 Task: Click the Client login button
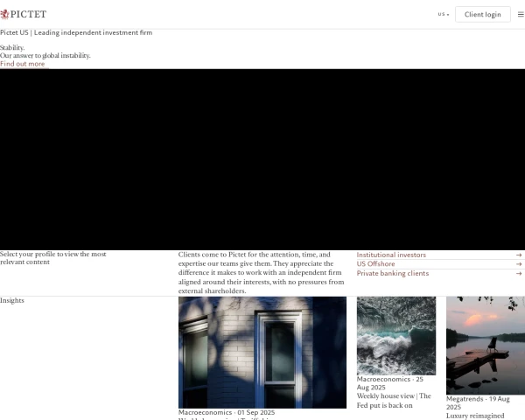click(x=482, y=14)
